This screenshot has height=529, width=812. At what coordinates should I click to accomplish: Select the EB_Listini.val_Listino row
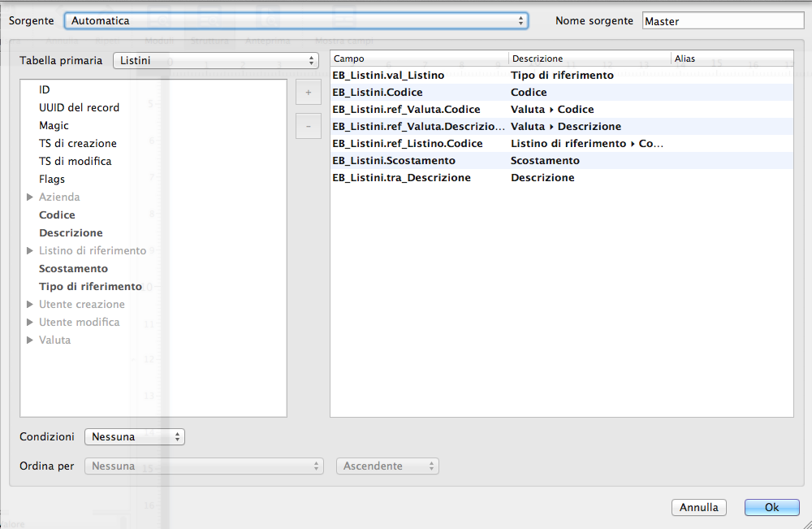pos(388,76)
